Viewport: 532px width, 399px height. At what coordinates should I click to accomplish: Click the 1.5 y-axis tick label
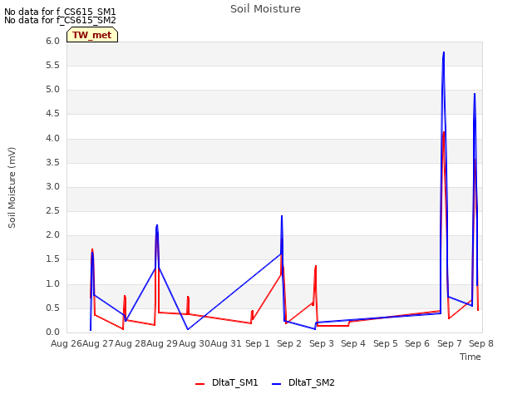pyautogui.click(x=52, y=259)
